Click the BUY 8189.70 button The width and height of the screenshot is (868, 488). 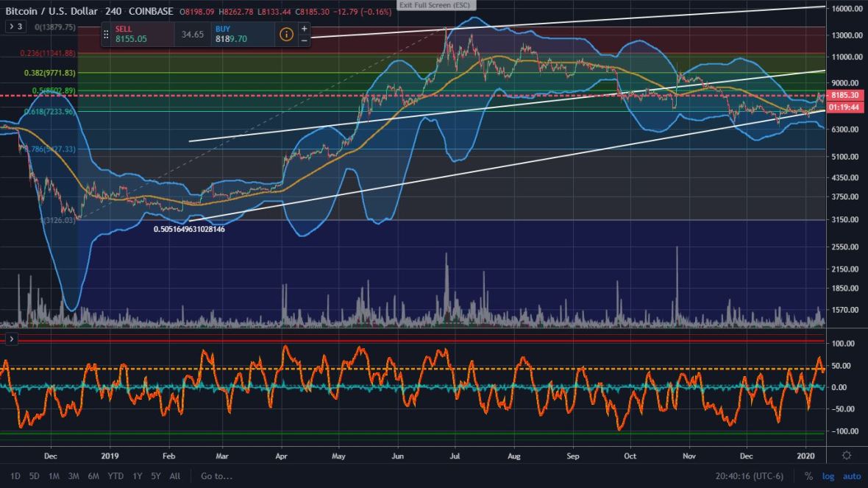(240, 34)
